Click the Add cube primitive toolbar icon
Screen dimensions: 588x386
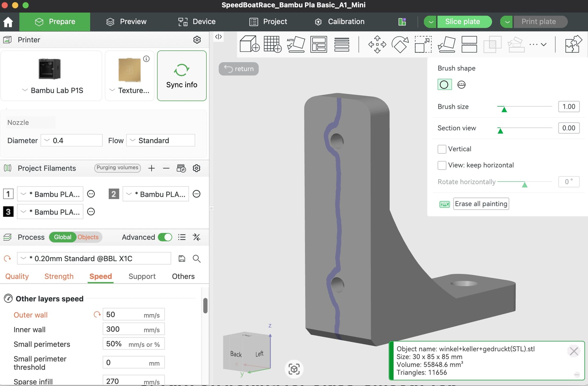(x=249, y=44)
